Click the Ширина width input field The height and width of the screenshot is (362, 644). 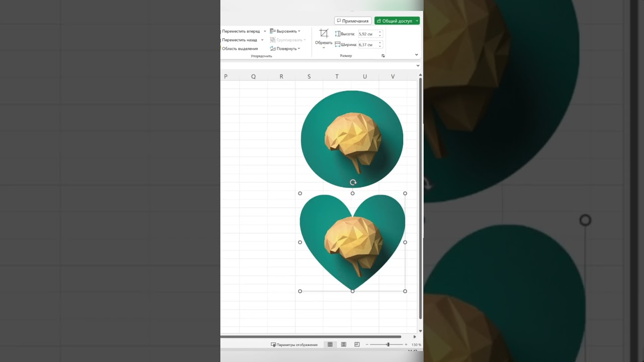pos(367,45)
